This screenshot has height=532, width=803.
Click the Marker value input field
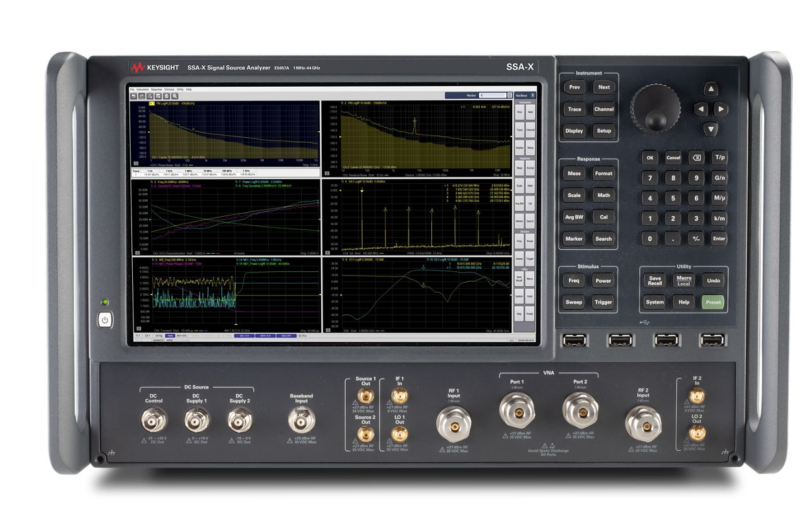click(493, 95)
